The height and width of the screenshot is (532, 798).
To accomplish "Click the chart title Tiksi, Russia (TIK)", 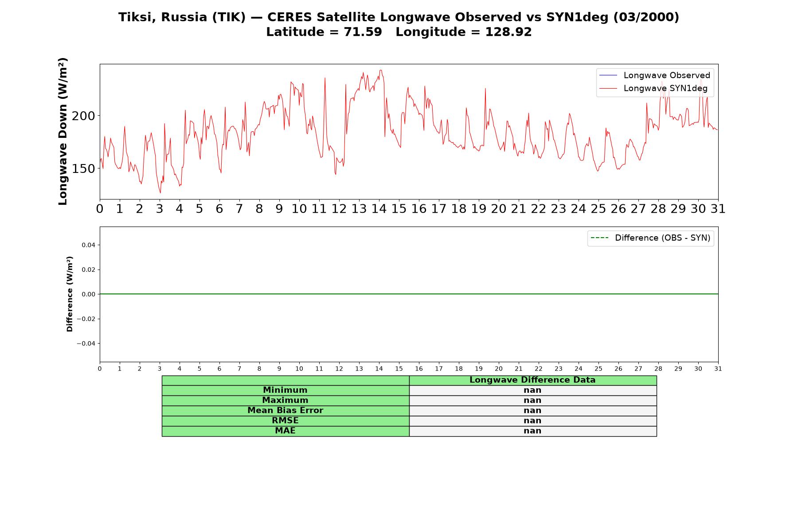I will (182, 17).
